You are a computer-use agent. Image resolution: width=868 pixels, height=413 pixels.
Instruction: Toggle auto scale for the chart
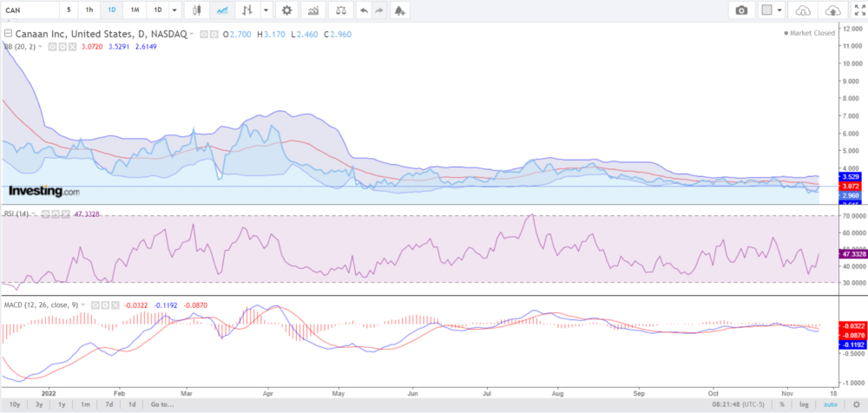829,404
